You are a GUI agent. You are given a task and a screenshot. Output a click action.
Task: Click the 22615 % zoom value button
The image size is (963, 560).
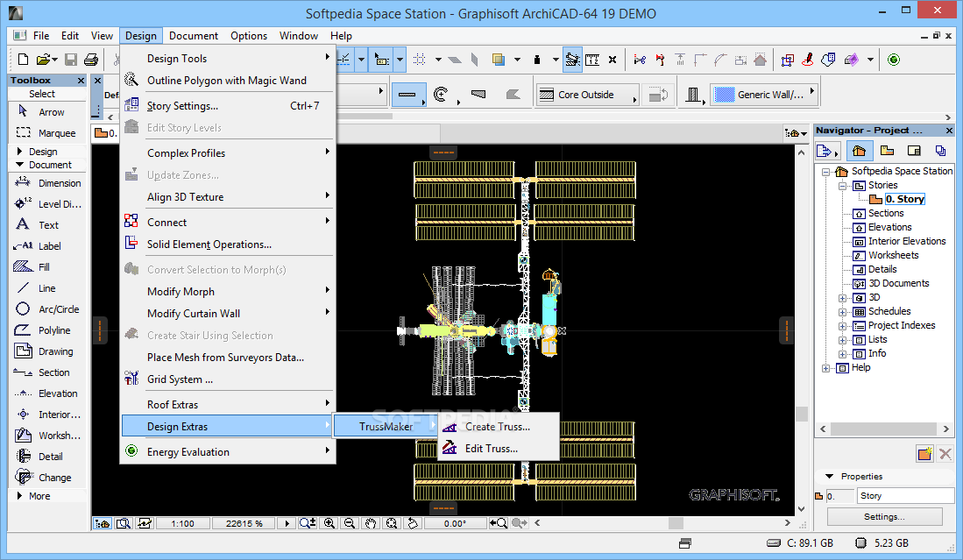(x=244, y=523)
